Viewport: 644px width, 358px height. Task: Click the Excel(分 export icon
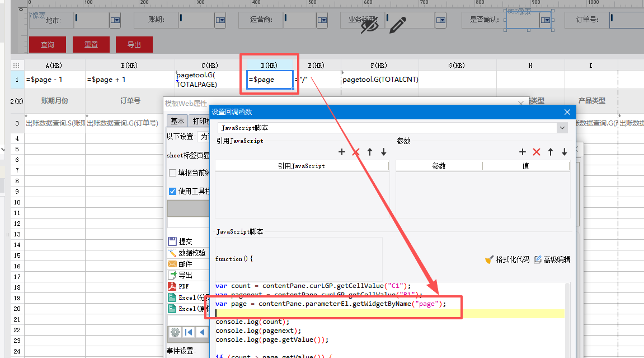[x=172, y=297]
